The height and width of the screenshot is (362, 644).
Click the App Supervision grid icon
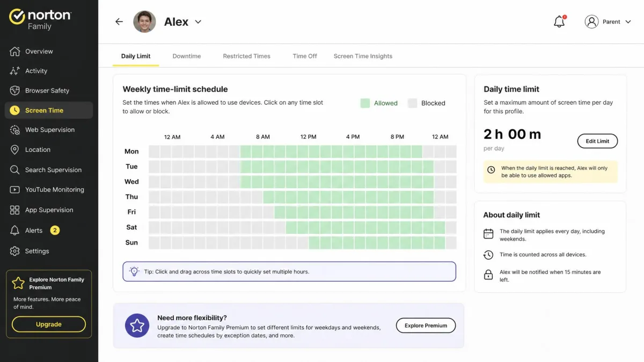click(15, 210)
